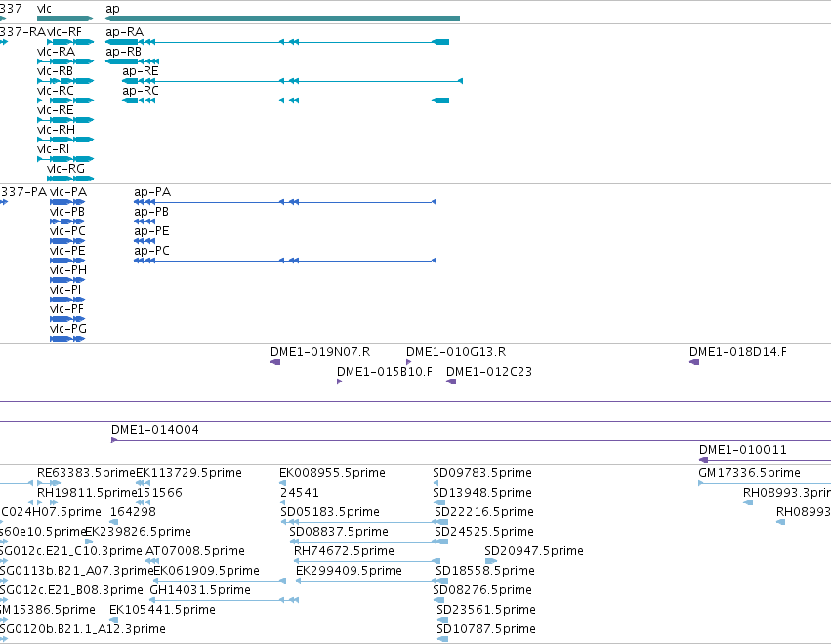
Task: Click the ap-PC protein label
Action: (x=151, y=251)
